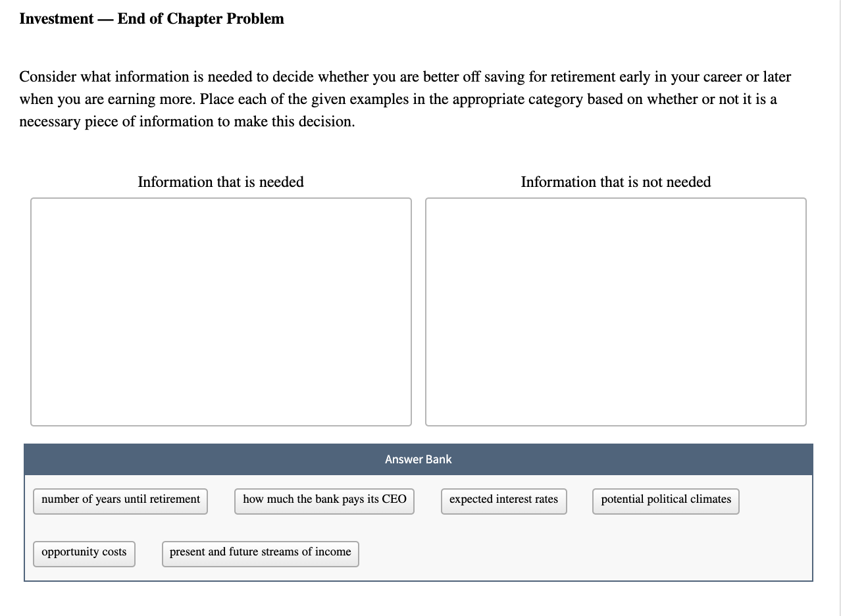Select the "potential political climates" token
Viewport: 841px width, 616px height.
(666, 500)
